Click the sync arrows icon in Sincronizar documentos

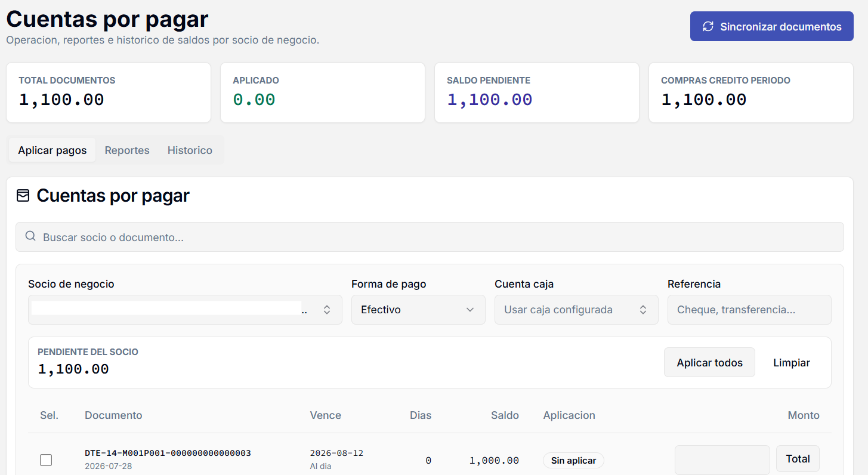coord(708,26)
